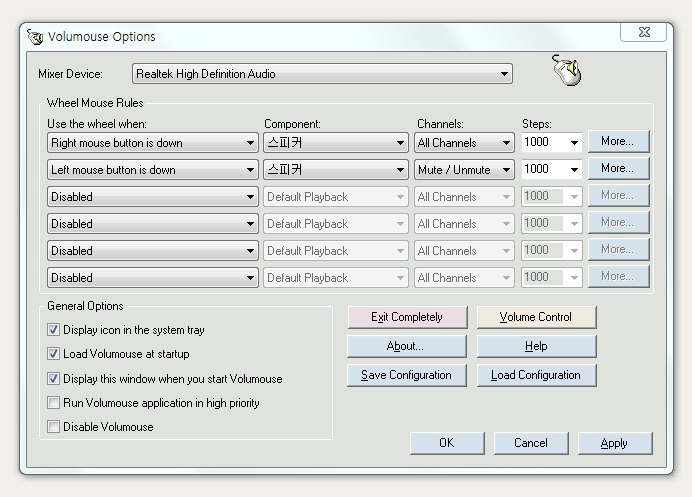
Task: Open the fifth-row Disabled rule dropdown
Action: click(x=153, y=251)
